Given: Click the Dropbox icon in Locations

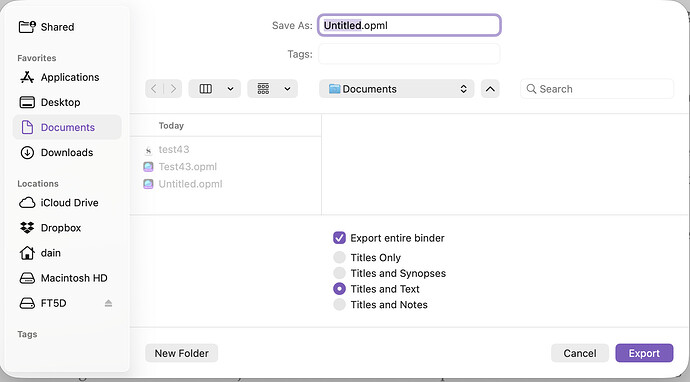Looking at the screenshot, I should tap(27, 228).
